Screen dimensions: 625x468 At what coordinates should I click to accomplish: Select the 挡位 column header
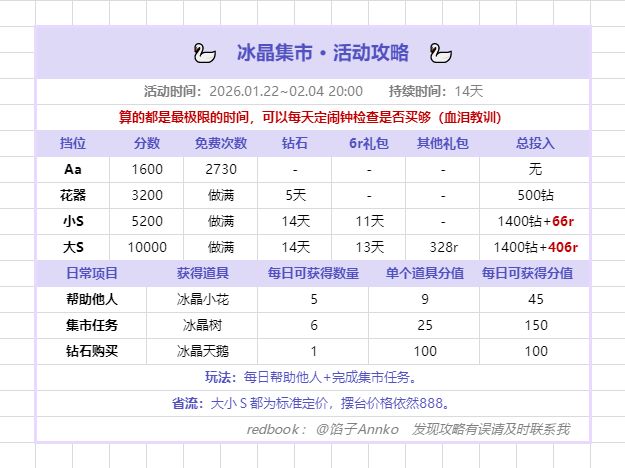coord(73,143)
